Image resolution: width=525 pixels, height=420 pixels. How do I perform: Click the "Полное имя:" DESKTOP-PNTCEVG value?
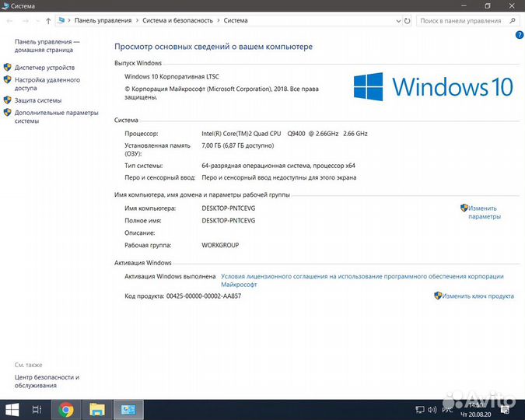(229, 221)
